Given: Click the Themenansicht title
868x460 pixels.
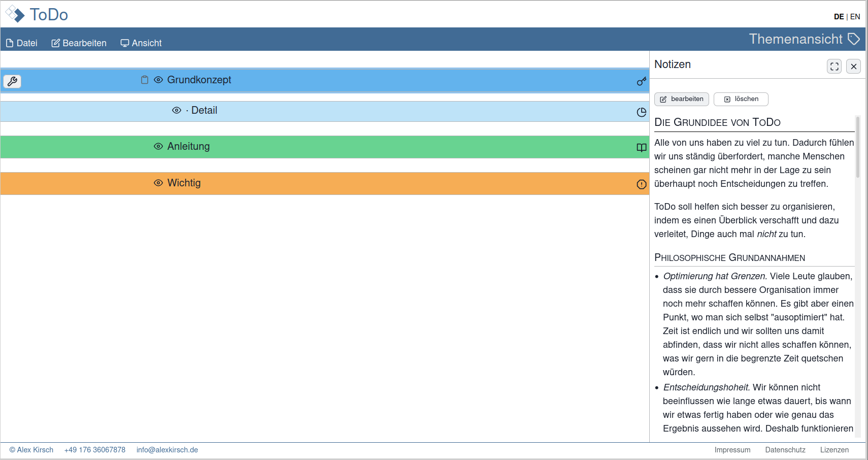Looking at the screenshot, I should coord(795,39).
